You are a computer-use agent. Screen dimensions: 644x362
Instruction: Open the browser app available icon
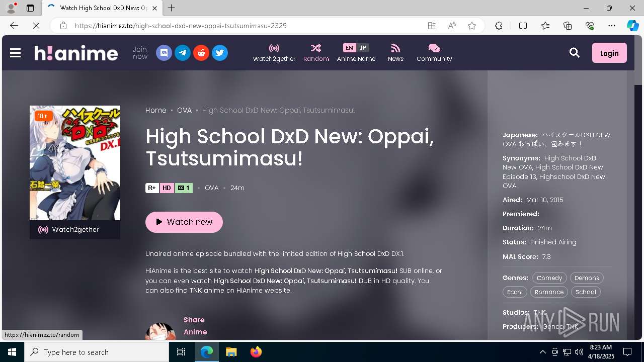click(x=432, y=26)
